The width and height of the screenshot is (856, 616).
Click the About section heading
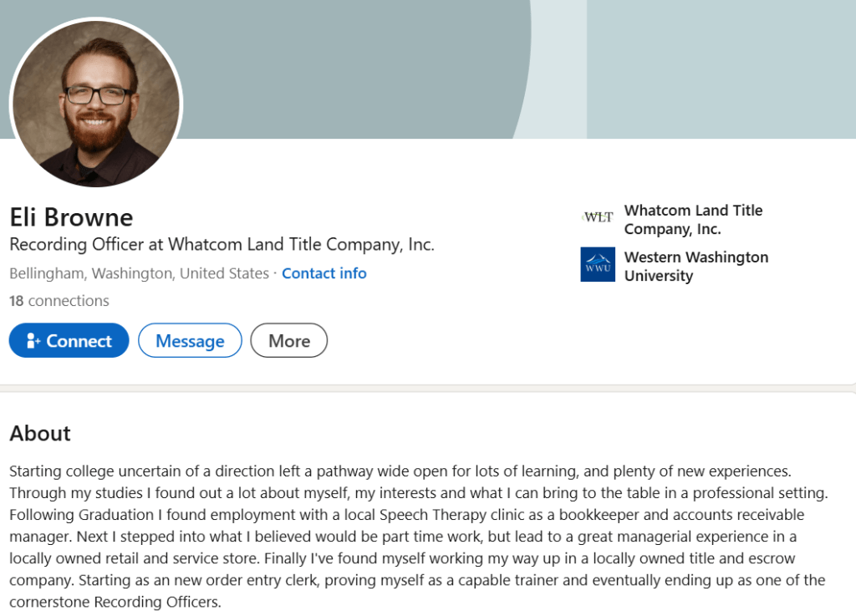click(x=40, y=433)
